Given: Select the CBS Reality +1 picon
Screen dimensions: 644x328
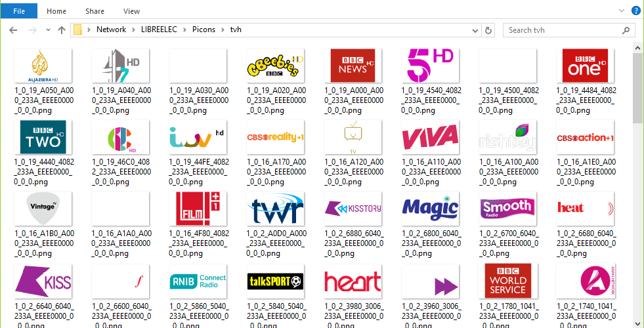Looking at the screenshot, I should pyautogui.click(x=276, y=137).
